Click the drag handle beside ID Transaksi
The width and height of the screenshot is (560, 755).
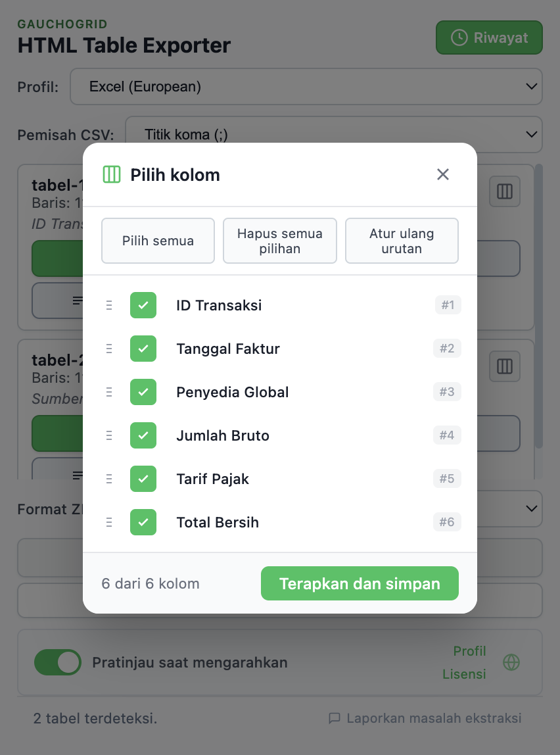(109, 304)
